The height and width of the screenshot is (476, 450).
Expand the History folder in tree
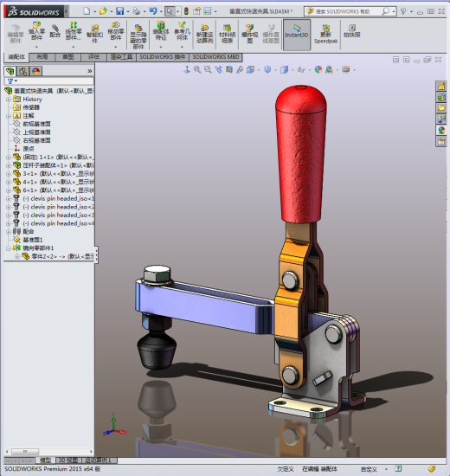point(9,100)
